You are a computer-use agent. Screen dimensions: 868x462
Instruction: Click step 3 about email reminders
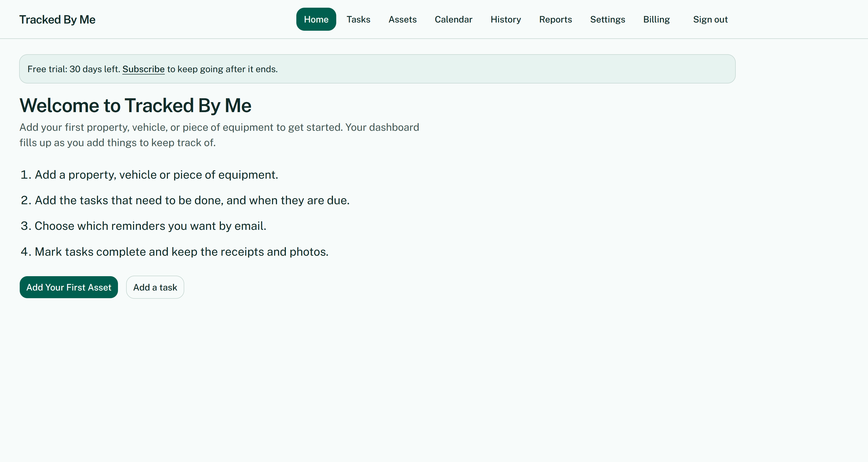click(x=143, y=226)
